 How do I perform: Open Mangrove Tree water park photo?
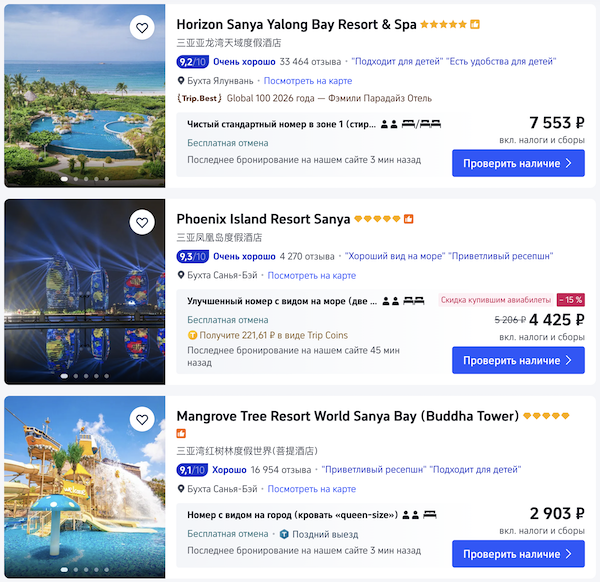(85, 487)
